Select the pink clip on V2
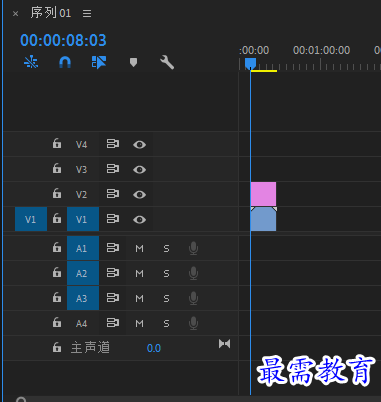The height and width of the screenshot is (402, 381). click(263, 194)
